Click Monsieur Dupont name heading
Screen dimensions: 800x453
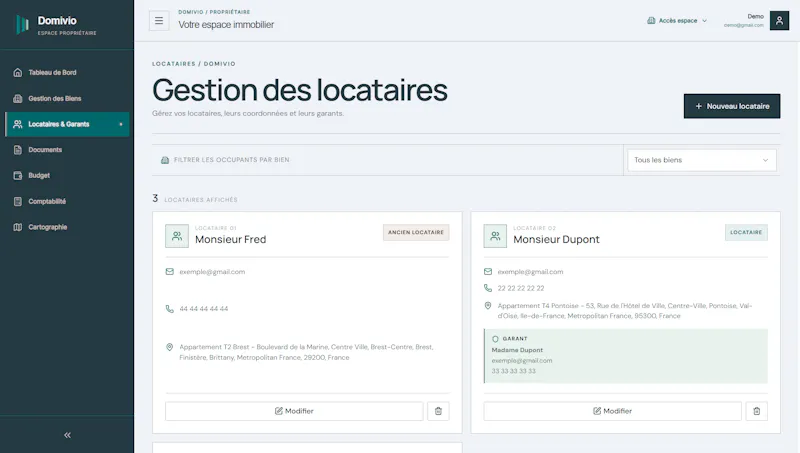[x=556, y=239]
